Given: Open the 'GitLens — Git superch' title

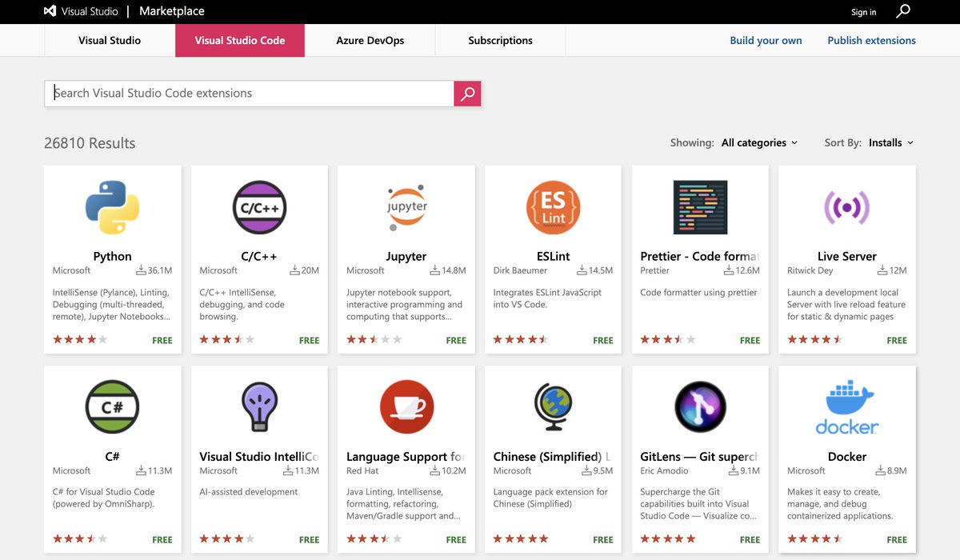Looking at the screenshot, I should coord(699,457).
